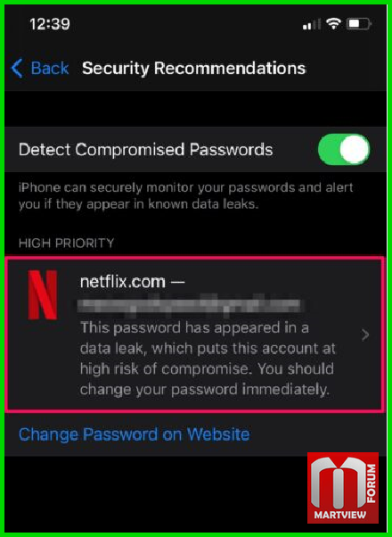Select the netflix.com account title
Screen dimensions: 392x537
132,282
